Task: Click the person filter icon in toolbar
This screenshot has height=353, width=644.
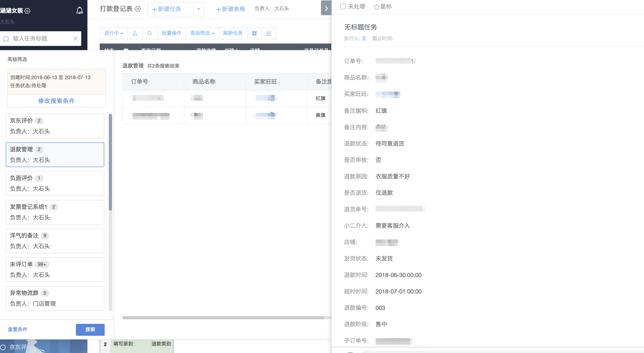Action: tap(135, 33)
